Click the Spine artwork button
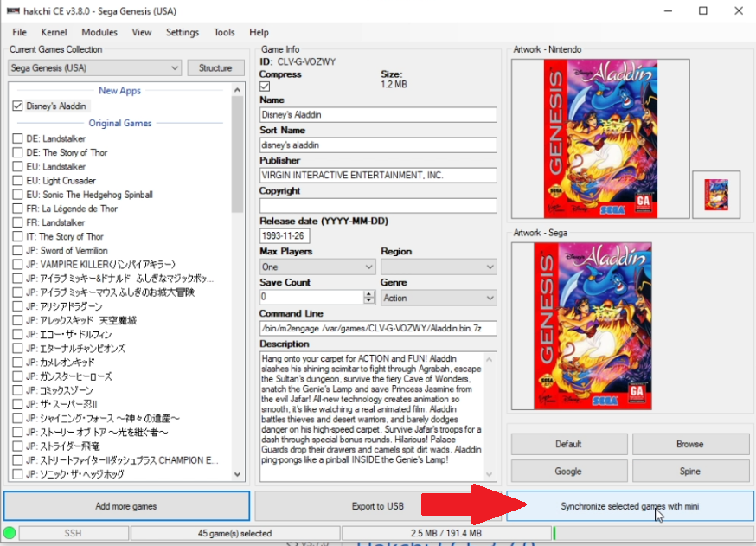The image size is (756, 546). click(690, 472)
